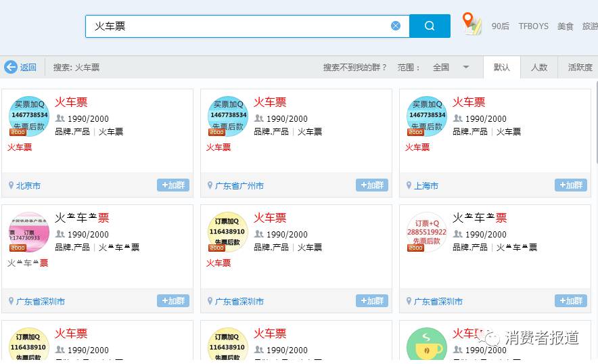Open the 火车票 title in the Shanghai card
598x364 pixels.
tap(469, 102)
